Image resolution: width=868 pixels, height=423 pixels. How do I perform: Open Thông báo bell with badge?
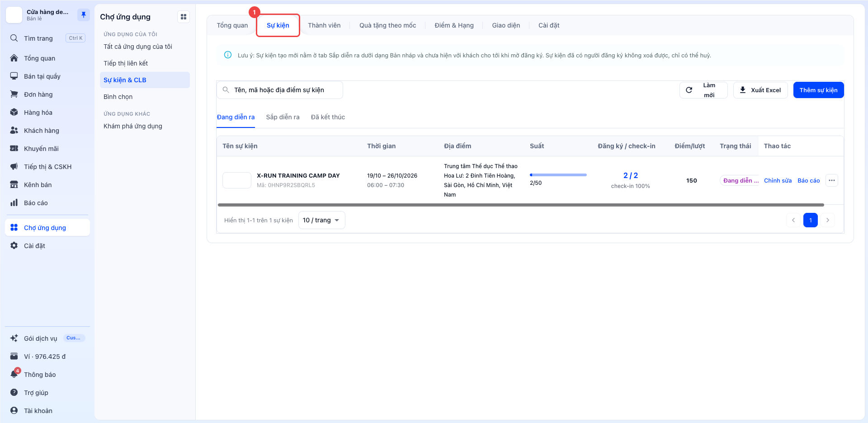point(14,374)
